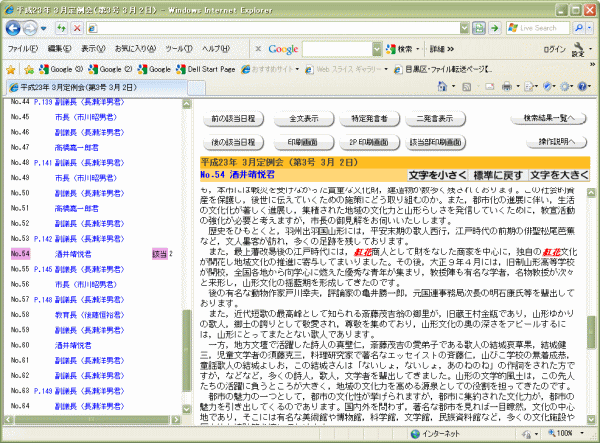
Task: Click the blue Help question mark icon
Action: point(582,87)
